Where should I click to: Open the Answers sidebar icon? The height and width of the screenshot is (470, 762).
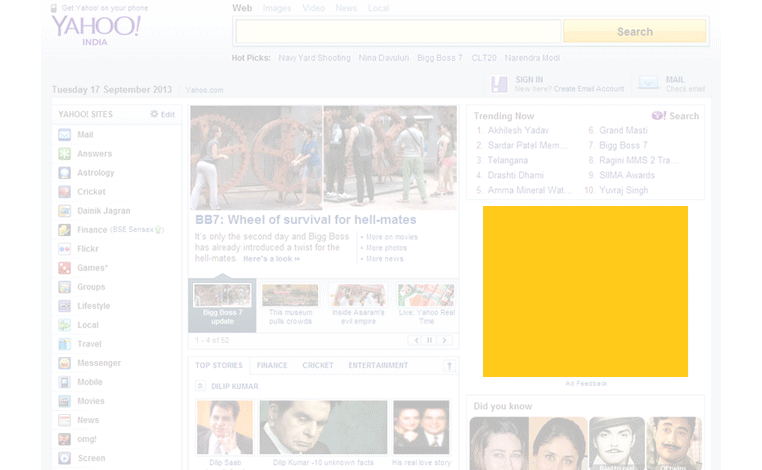65,154
